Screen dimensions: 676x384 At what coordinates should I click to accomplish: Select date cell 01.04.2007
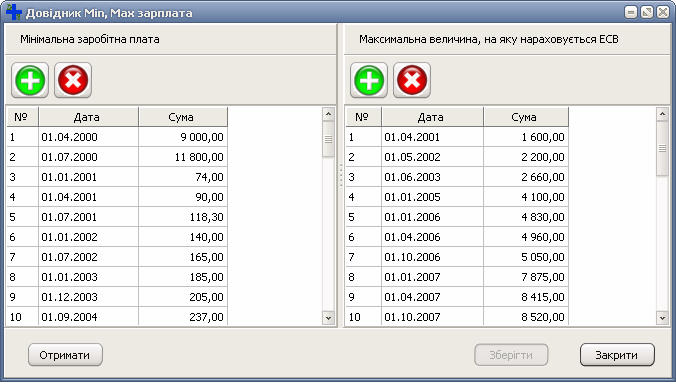[x=432, y=297]
